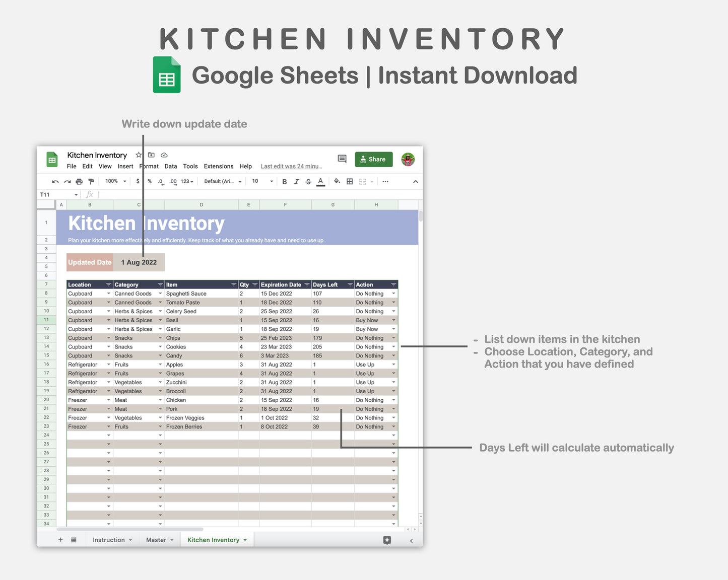Click the text color swatch control
This screenshot has width=728, height=580.
point(320,181)
